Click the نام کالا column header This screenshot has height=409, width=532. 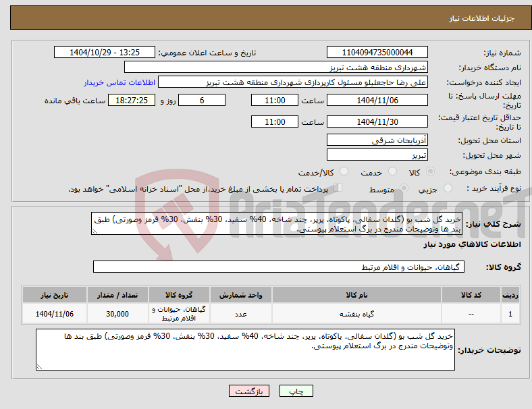[356, 295]
